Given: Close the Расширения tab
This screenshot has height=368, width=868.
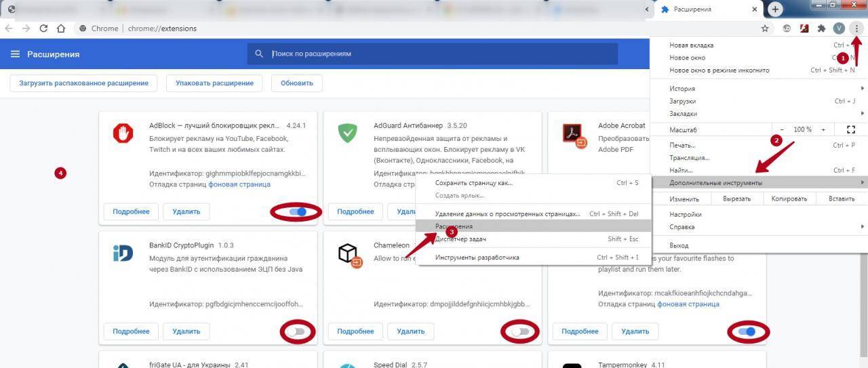Looking at the screenshot, I should coord(755,9).
